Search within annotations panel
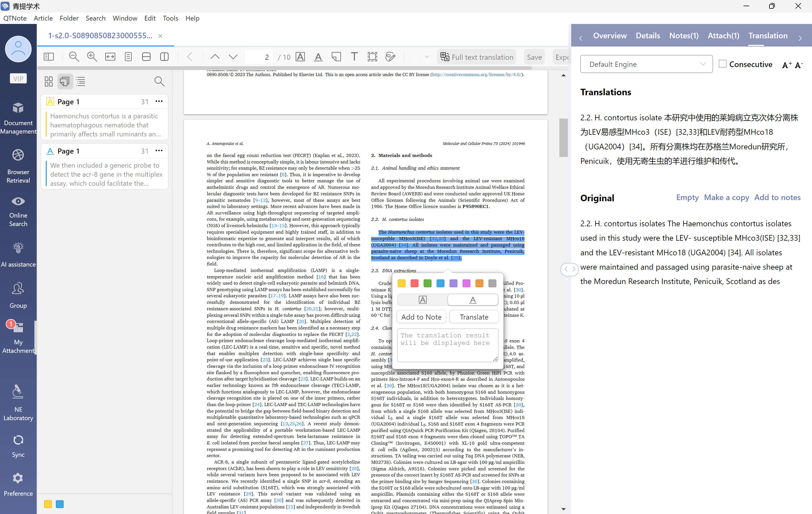Image resolution: width=812 pixels, height=514 pixels. click(x=159, y=81)
